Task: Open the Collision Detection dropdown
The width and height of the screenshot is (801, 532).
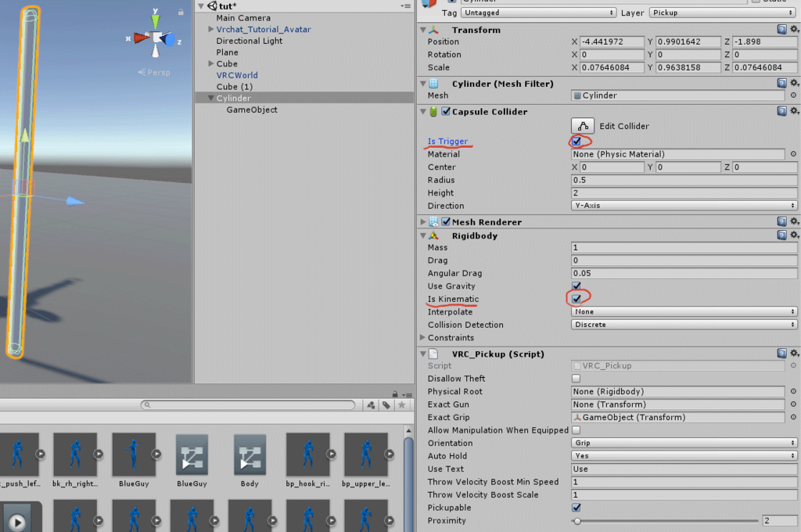Action: [684, 325]
